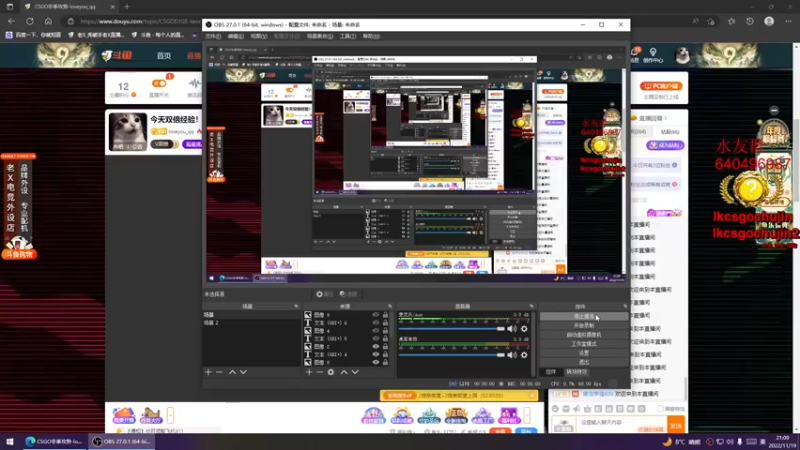800x450 pixels.
Task: Toggle lock on 图像 9 source
Action: pos(386,315)
